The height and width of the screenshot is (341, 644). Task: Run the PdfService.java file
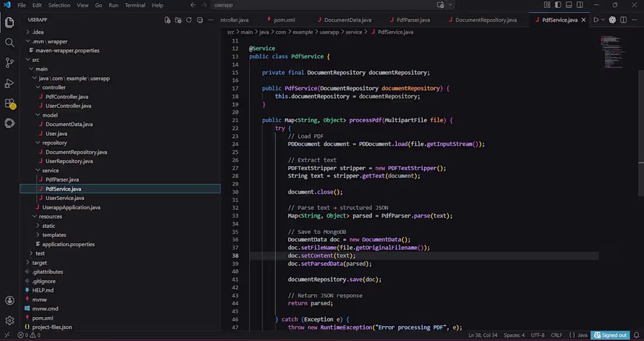coord(595,19)
